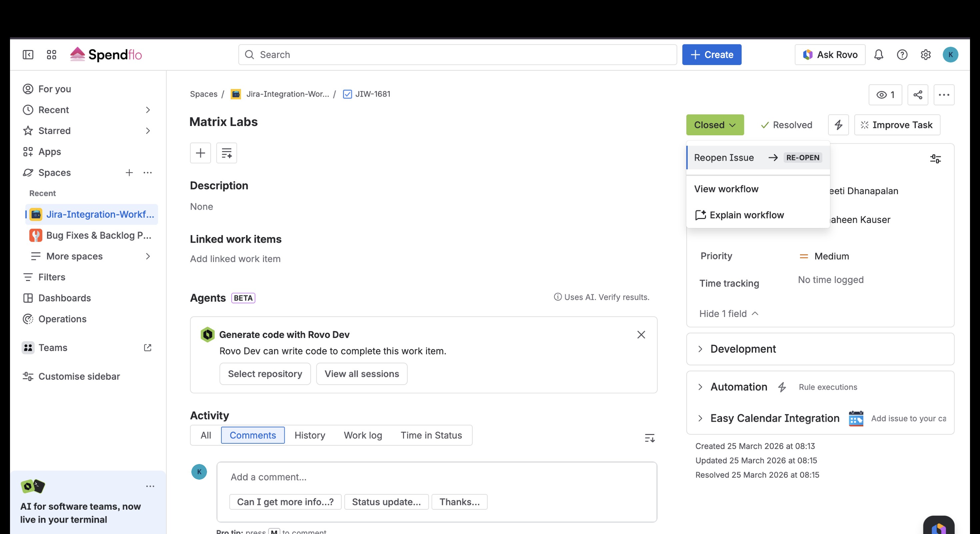Click the Spaces breadcrumb link
Viewport: 980px width, 534px height.
pyautogui.click(x=204, y=94)
